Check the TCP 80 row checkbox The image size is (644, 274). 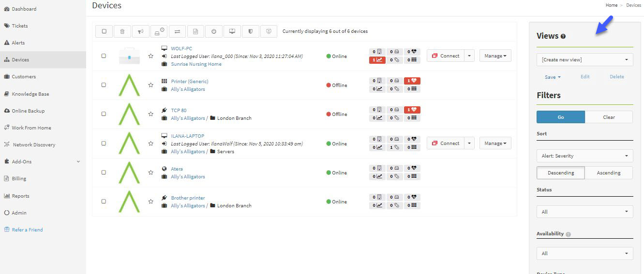coord(104,114)
